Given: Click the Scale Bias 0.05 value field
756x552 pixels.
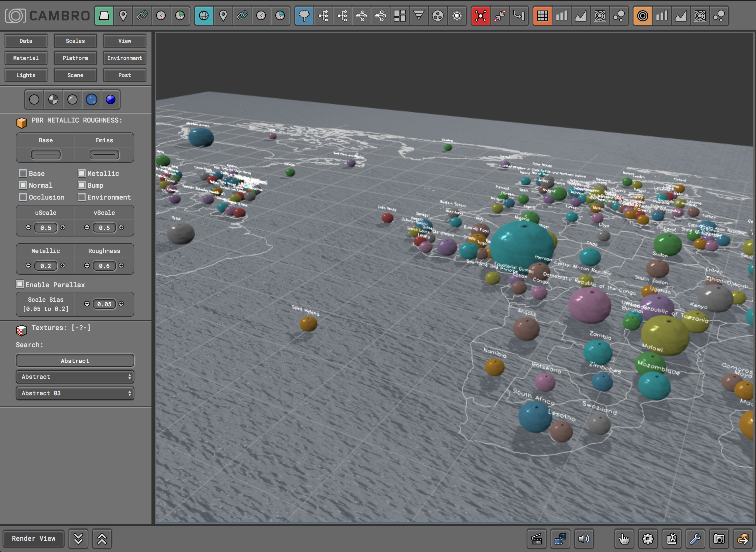Looking at the screenshot, I should tap(104, 304).
